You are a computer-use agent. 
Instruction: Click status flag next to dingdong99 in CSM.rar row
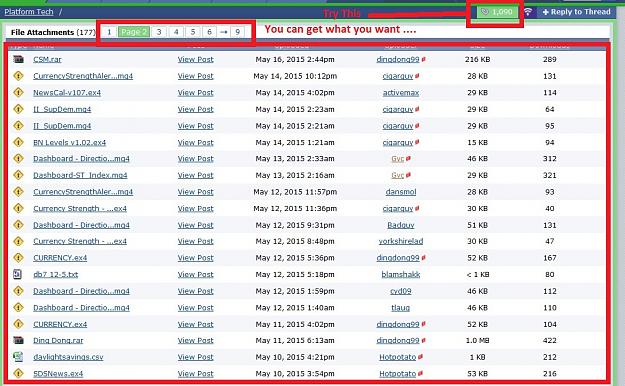(x=423, y=59)
